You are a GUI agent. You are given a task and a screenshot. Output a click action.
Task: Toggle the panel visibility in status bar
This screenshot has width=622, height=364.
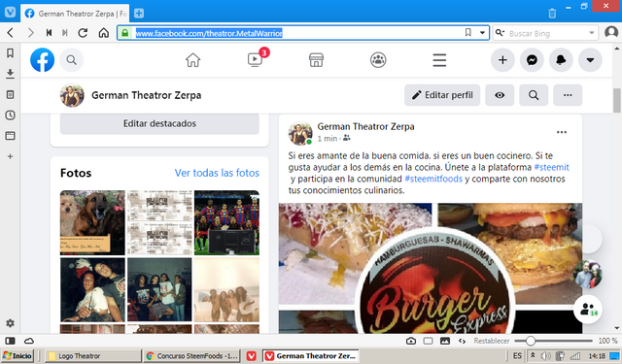coord(11,341)
